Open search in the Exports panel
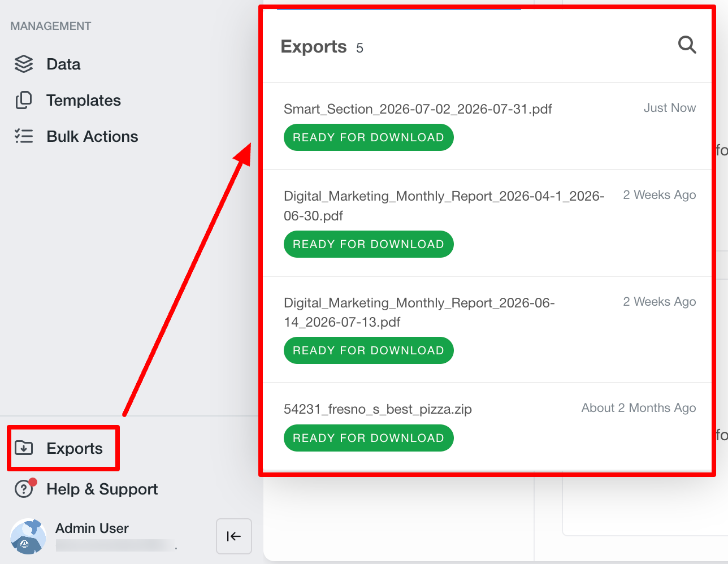Screen dimensions: 728x564 point(687,45)
